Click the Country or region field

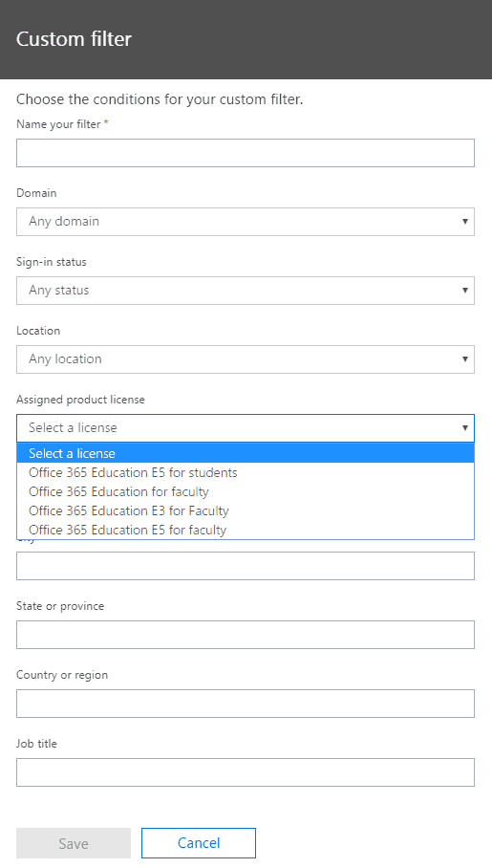point(246,704)
